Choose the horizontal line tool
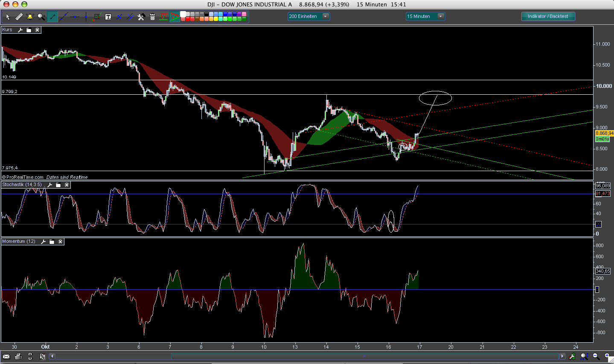The width and height of the screenshot is (614, 364). tap(75, 17)
